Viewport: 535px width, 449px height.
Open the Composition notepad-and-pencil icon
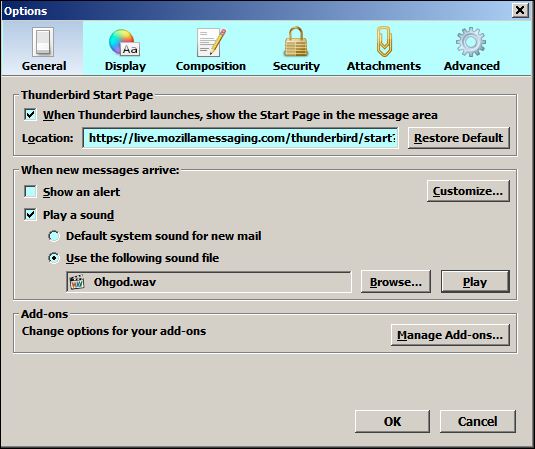[x=211, y=42]
